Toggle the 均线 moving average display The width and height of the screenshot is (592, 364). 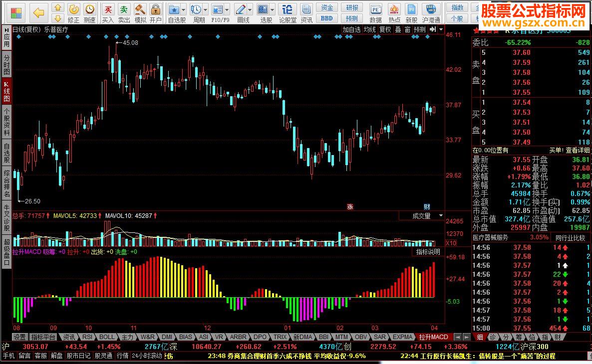(369, 29)
